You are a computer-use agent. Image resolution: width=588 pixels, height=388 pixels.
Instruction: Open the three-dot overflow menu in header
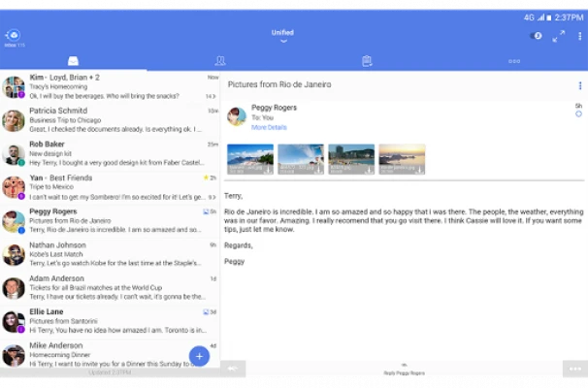pyautogui.click(x=579, y=36)
